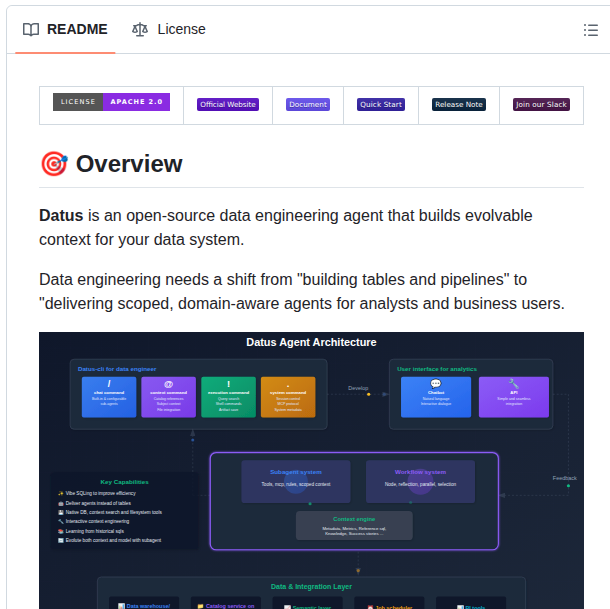Open the Quick Start badge link
The image size is (610, 609).
click(x=381, y=104)
